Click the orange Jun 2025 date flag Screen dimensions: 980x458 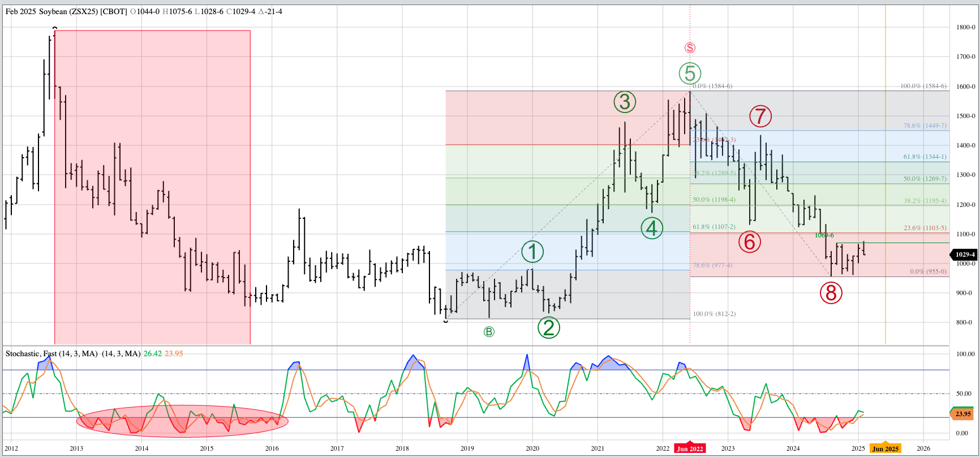click(885, 448)
